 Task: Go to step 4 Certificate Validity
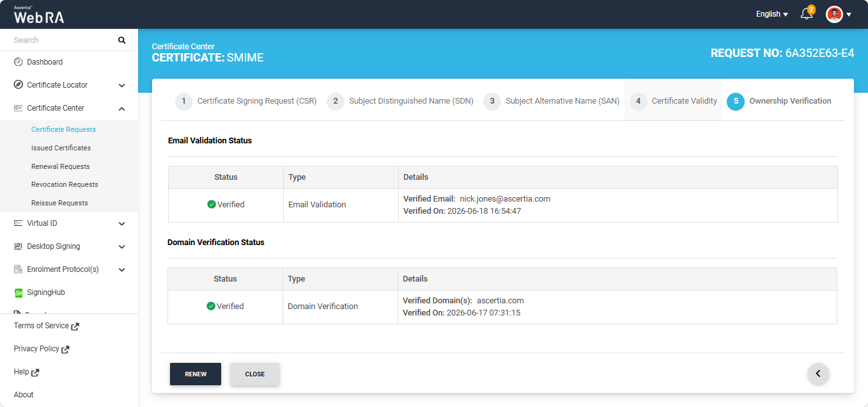click(x=674, y=101)
